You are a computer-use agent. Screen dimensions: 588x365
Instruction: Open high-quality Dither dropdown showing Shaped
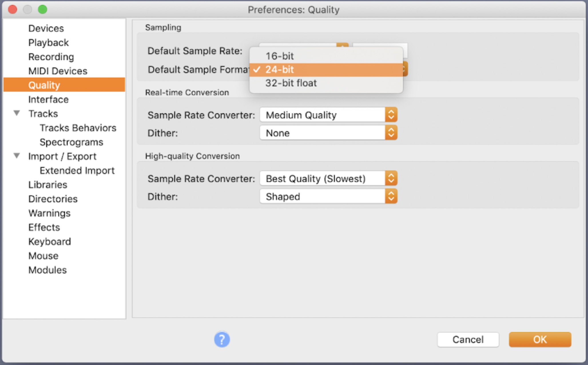(x=328, y=197)
